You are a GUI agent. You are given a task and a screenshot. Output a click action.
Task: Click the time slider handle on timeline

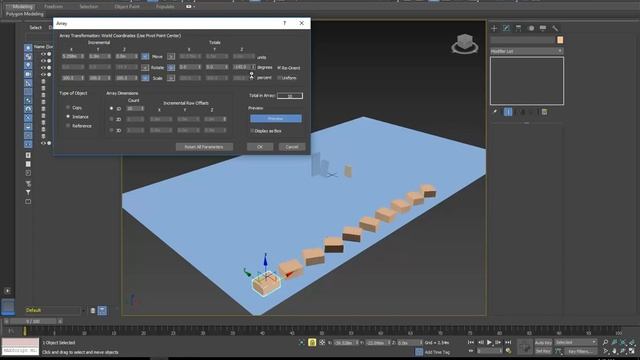click(33, 321)
